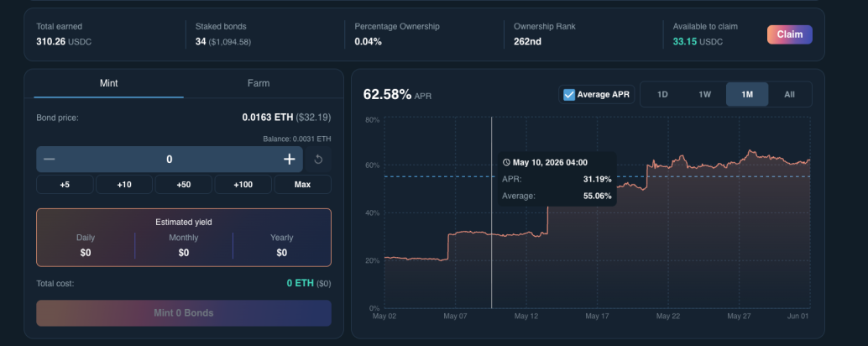
Task: Show All time chart range
Action: click(789, 94)
